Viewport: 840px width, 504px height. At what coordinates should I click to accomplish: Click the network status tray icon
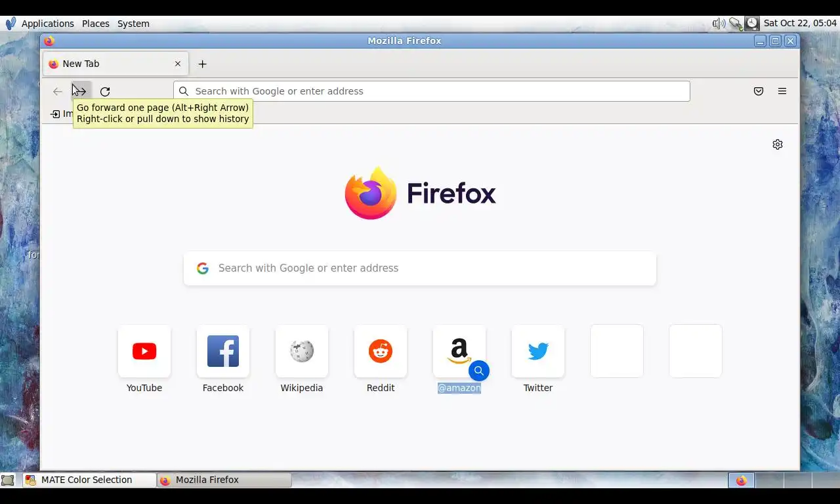tap(736, 24)
